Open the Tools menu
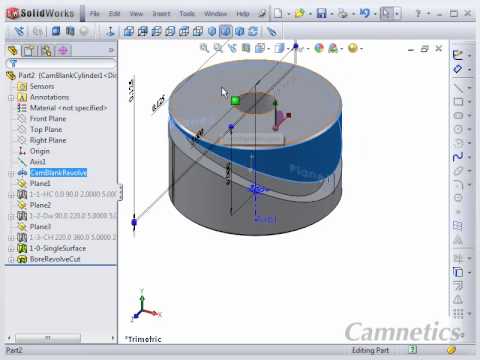This screenshot has width=480, height=360. point(187,14)
